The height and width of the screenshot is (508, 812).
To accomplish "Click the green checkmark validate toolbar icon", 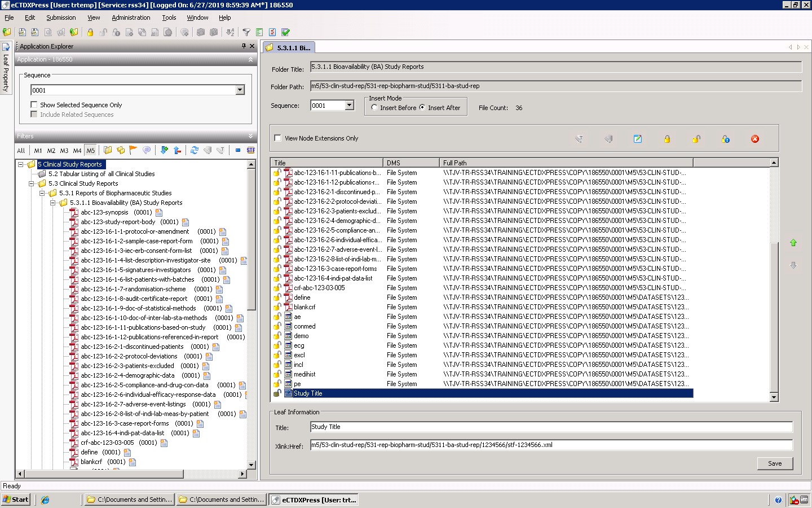I will (x=285, y=32).
